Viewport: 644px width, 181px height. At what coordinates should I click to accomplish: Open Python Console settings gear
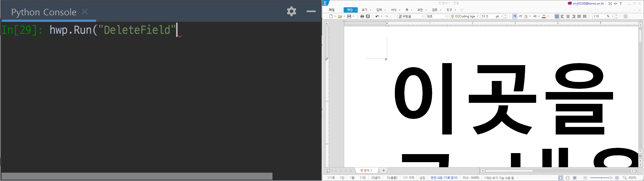click(x=291, y=11)
